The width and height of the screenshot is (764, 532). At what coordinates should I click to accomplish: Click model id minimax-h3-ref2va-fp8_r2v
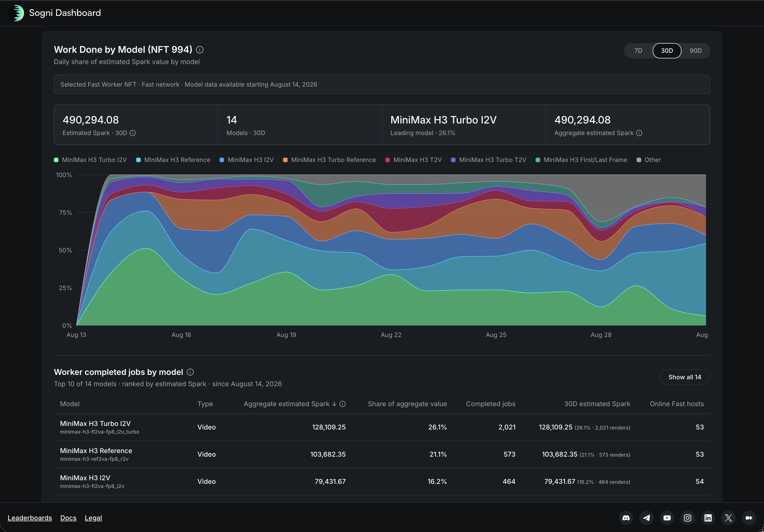(94, 459)
